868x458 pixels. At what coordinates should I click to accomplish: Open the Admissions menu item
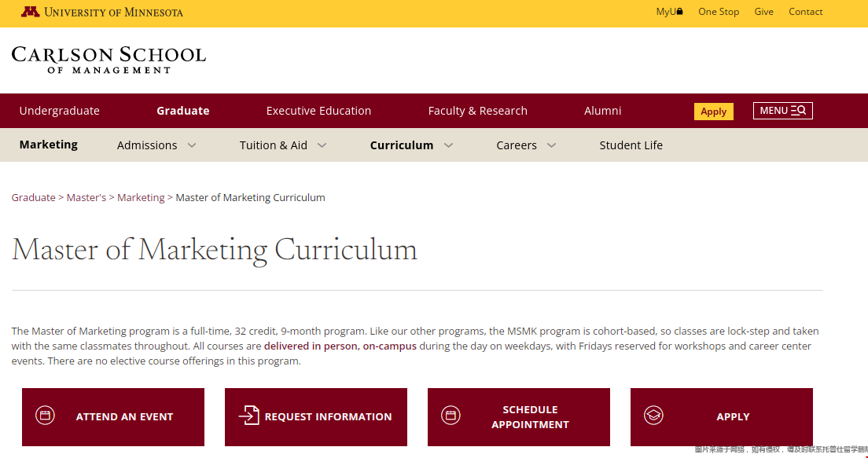pos(147,145)
